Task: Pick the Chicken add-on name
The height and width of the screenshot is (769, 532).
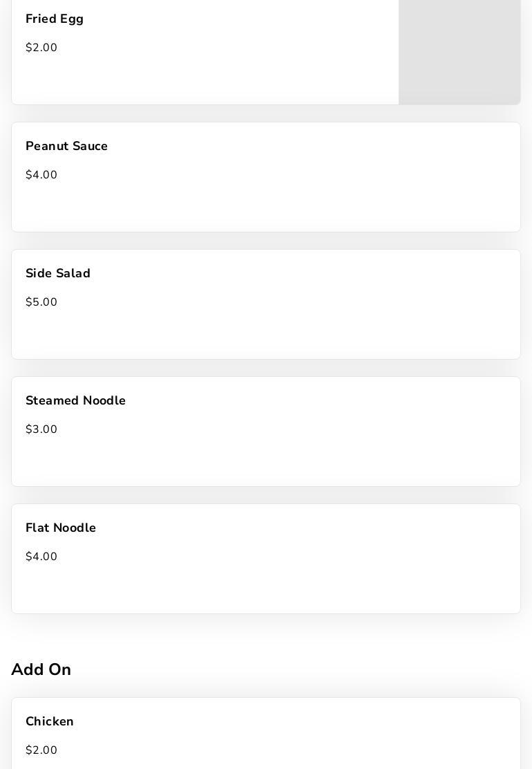Action: point(50,722)
